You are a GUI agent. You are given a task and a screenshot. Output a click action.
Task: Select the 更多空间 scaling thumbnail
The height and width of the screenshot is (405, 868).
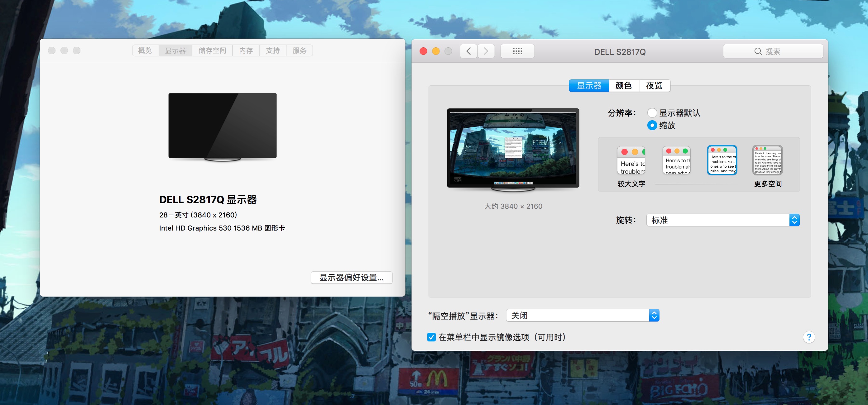pyautogui.click(x=768, y=160)
